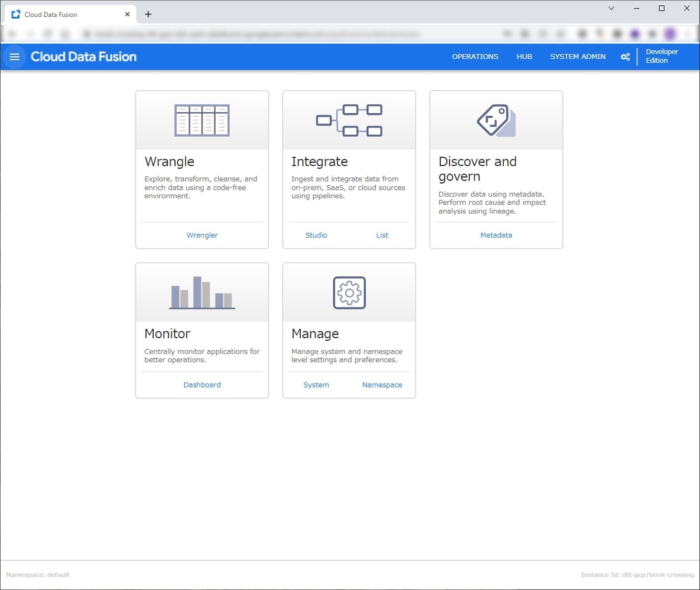Click the Discover and govern tag icon
700x590 pixels.
click(496, 120)
